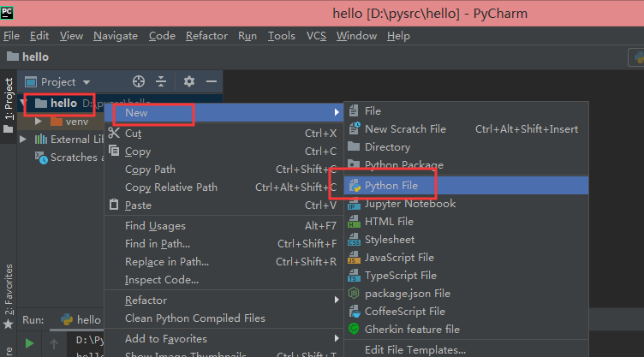Switch to 1: Project side tab

point(9,107)
